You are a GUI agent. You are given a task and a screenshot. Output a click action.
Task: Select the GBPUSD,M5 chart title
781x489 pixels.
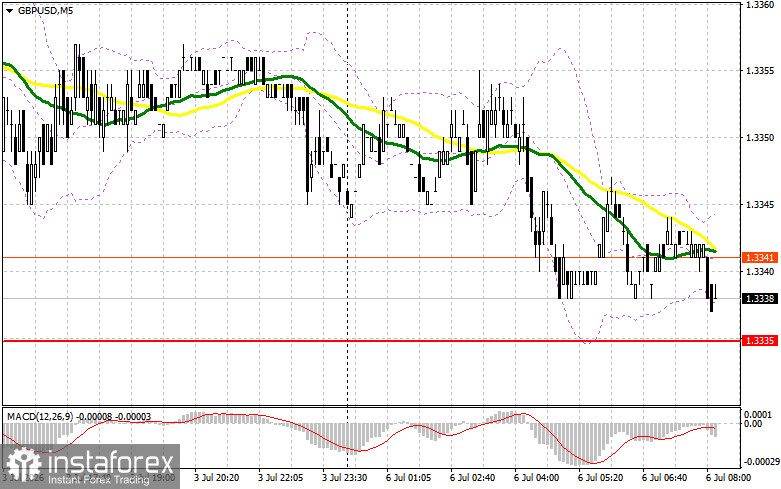click(45, 10)
